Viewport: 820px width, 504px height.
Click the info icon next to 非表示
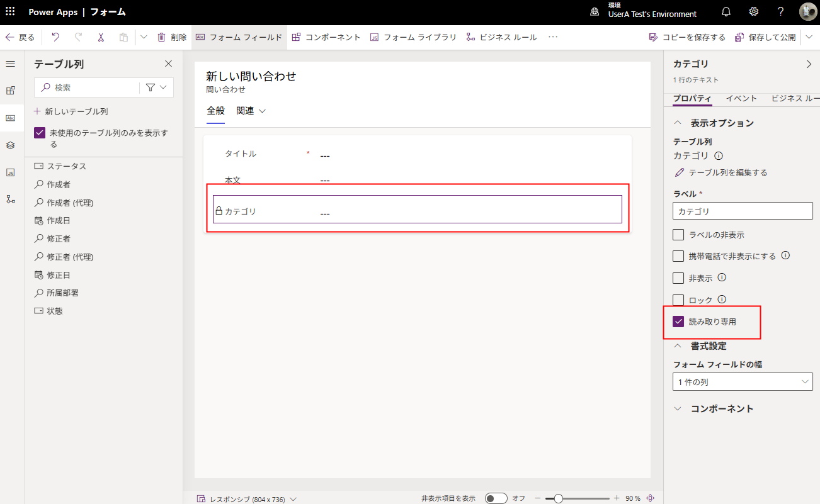pos(722,277)
